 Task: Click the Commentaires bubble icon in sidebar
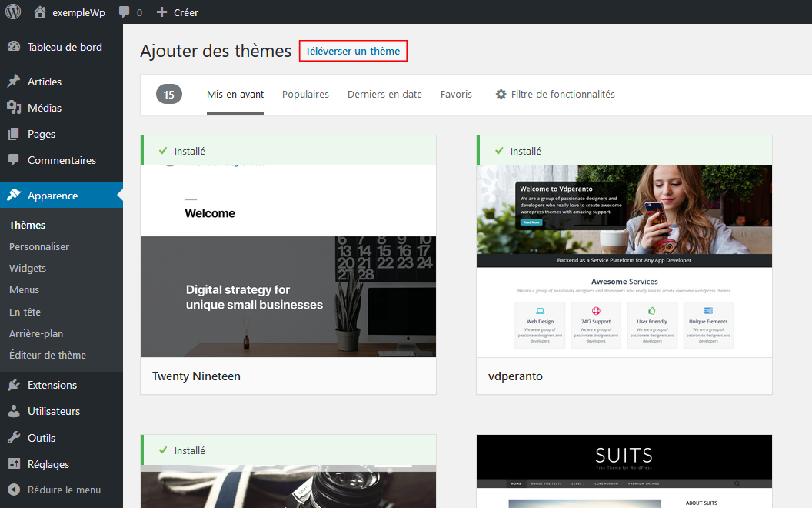point(14,159)
